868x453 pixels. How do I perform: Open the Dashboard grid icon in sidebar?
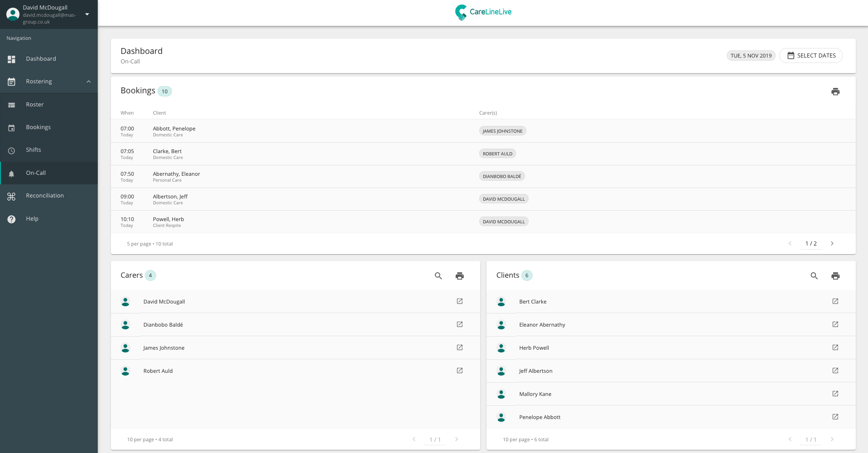click(12, 59)
